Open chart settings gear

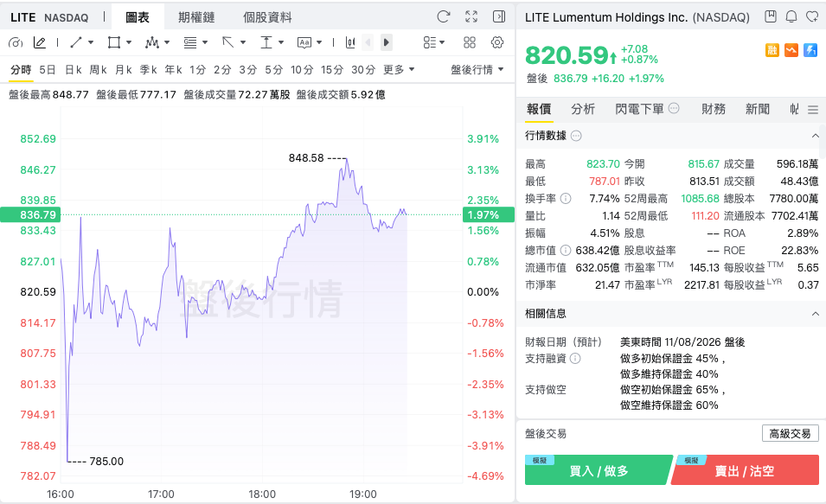497,42
